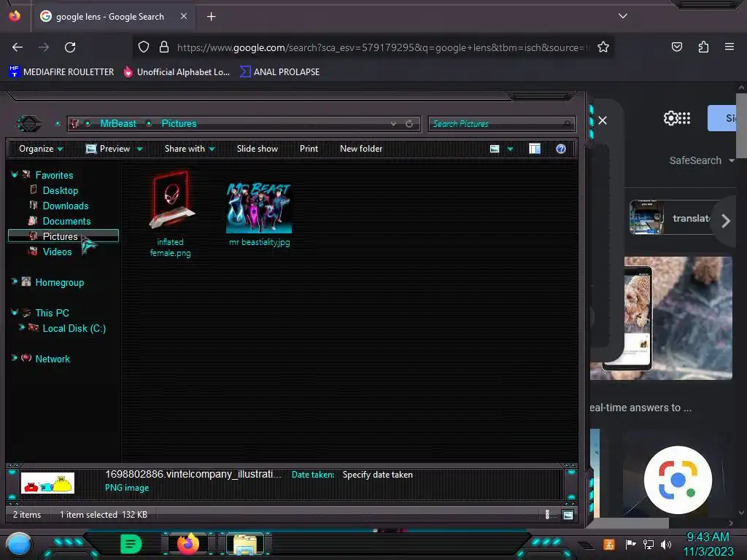Screen dimensions: 747x560
Task: Select the inflated female.png file
Action: tap(170, 215)
